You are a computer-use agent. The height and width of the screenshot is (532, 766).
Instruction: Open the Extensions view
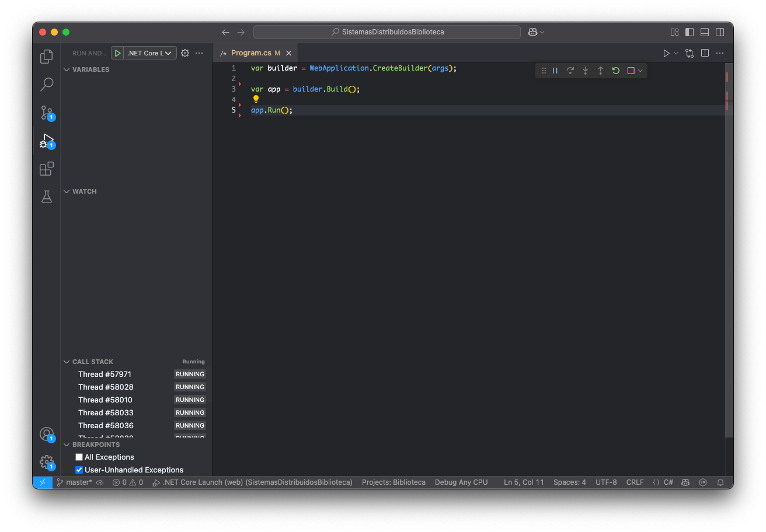[47, 169]
